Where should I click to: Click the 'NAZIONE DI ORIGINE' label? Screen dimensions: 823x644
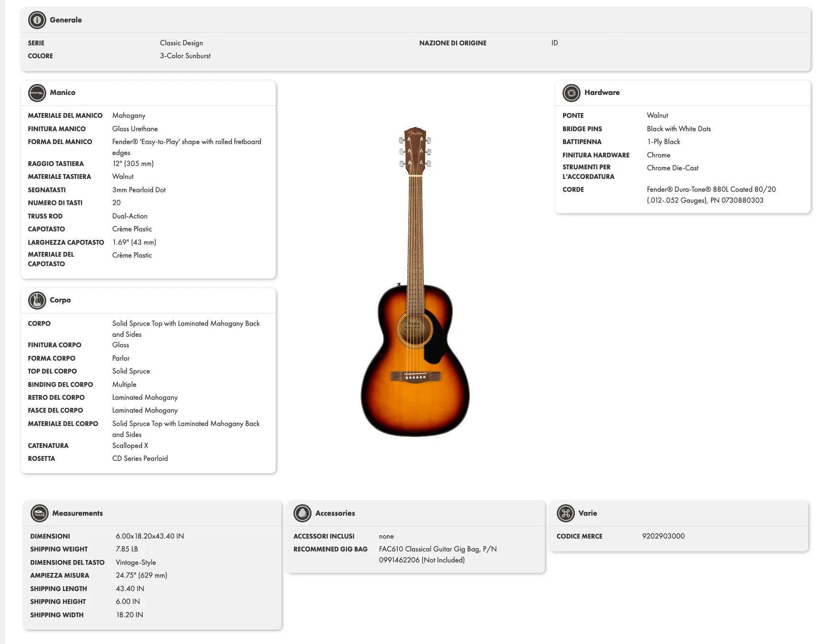(453, 43)
